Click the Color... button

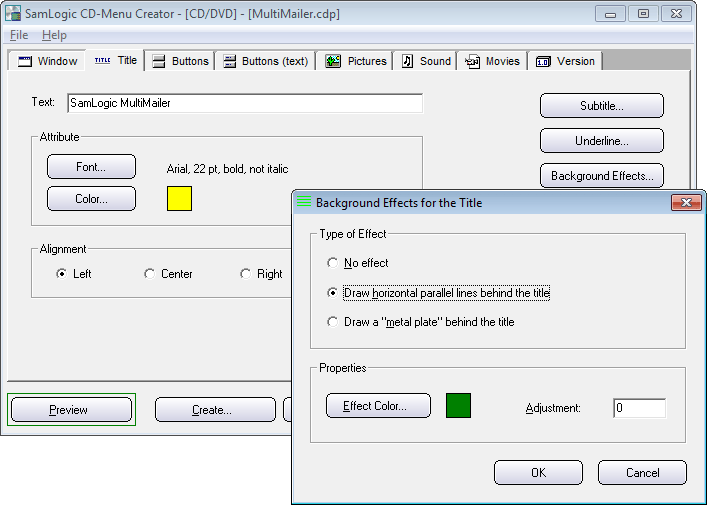pyautogui.click(x=91, y=199)
